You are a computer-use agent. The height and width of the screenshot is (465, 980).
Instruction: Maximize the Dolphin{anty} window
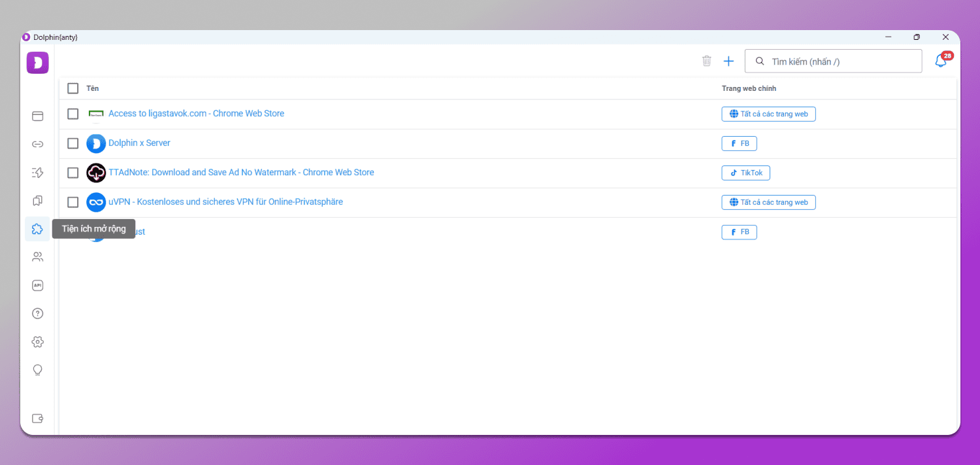click(917, 37)
